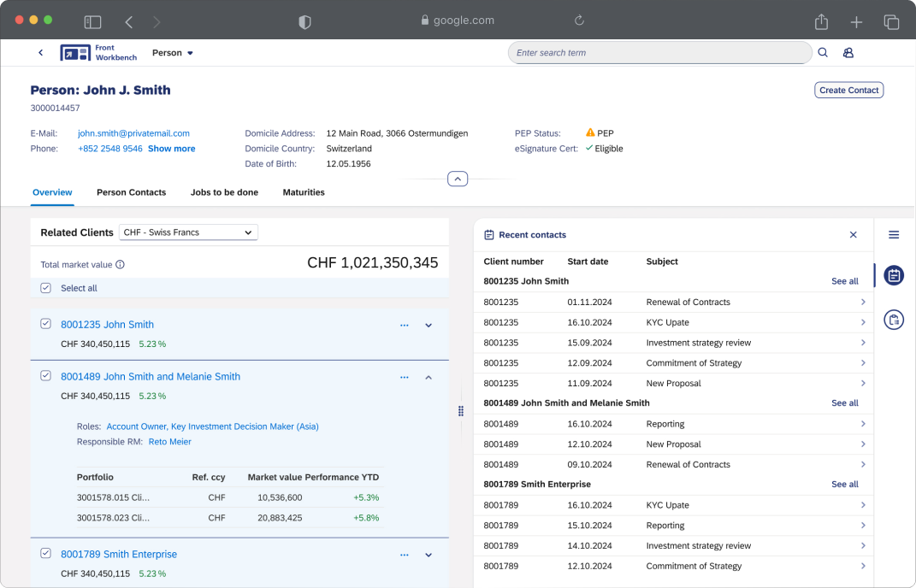
Task: Click the search magnifier icon
Action: pos(823,53)
